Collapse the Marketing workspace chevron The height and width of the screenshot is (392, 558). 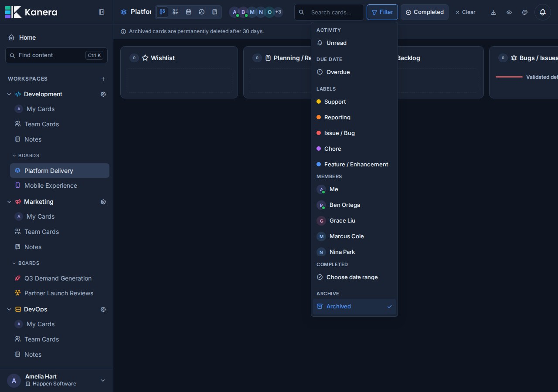click(x=9, y=202)
